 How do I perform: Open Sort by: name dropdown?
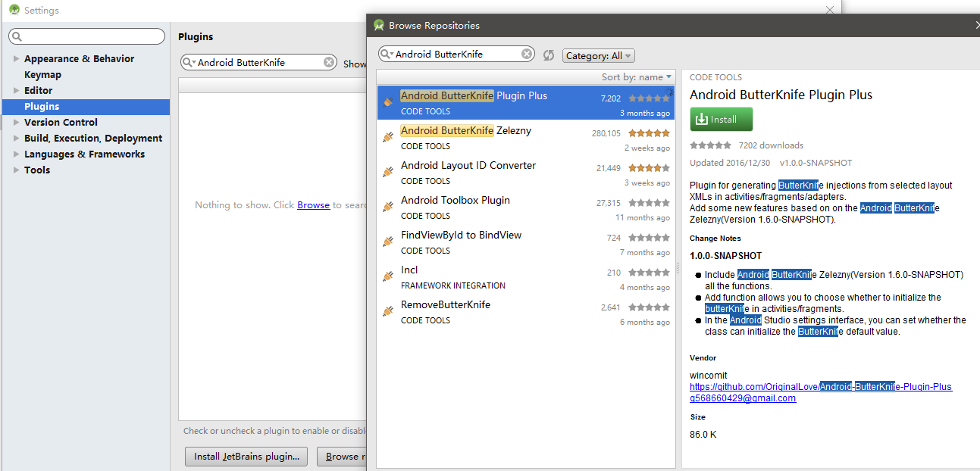point(637,77)
